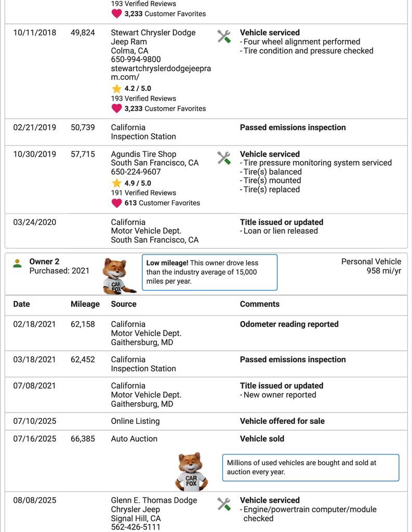
Task: Click the Mileage column header
Action: [85, 304]
